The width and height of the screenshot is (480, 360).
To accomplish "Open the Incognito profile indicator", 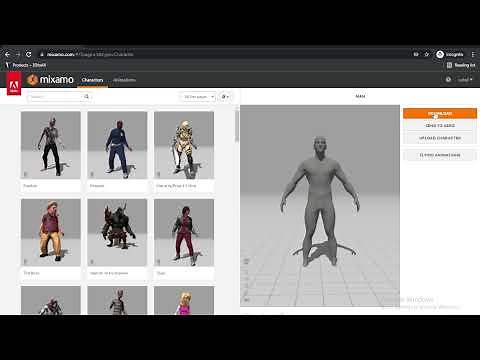I will 450,54.
